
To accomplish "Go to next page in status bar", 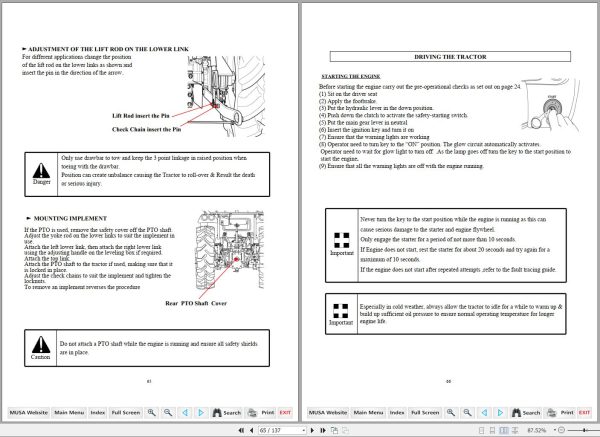I will coord(312,430).
